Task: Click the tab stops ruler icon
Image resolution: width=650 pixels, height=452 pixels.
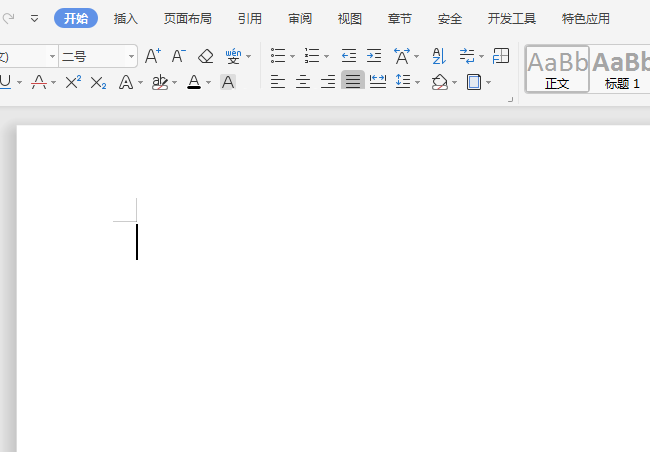Action: point(501,56)
